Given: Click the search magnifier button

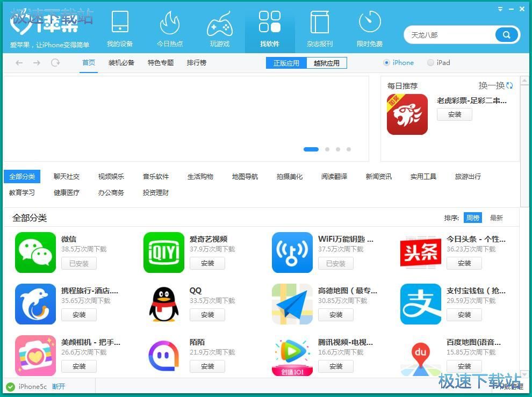Looking at the screenshot, I should click(x=507, y=34).
